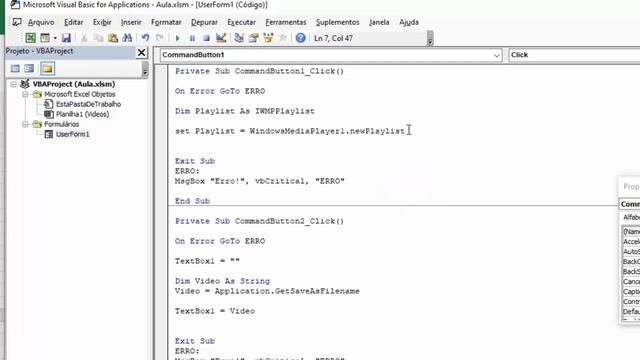Image resolution: width=640 pixels, height=360 pixels.
Task: Open the Insert UserForm dropdown arrow
Action: (x=55, y=38)
